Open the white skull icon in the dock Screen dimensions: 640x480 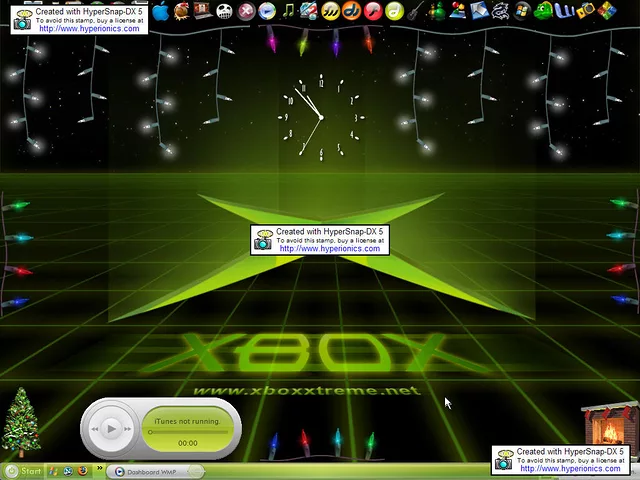click(x=224, y=11)
